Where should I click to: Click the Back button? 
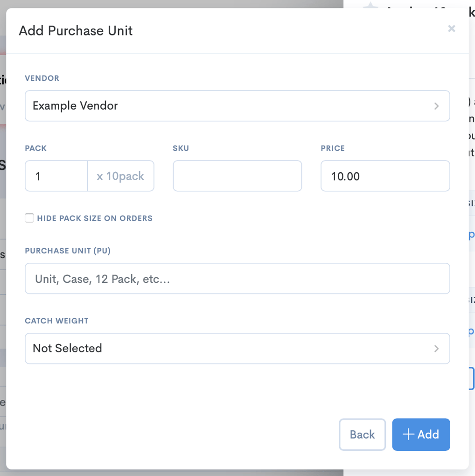click(362, 434)
